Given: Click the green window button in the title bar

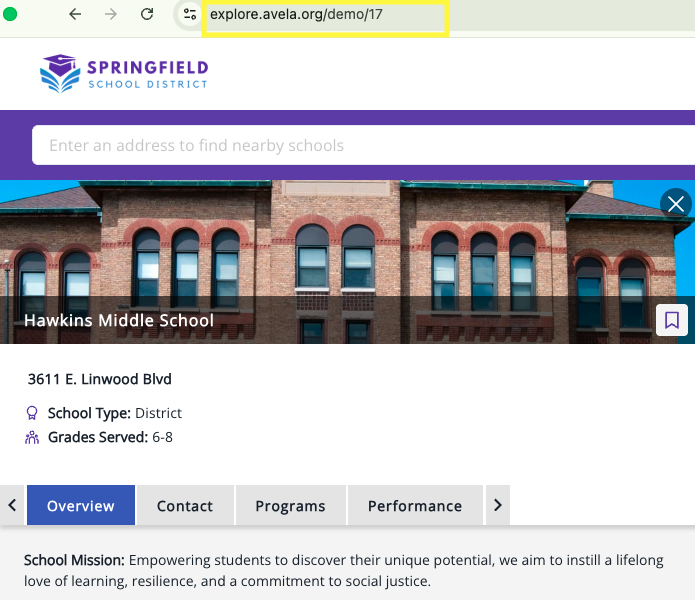Looking at the screenshot, I should coord(10,14).
